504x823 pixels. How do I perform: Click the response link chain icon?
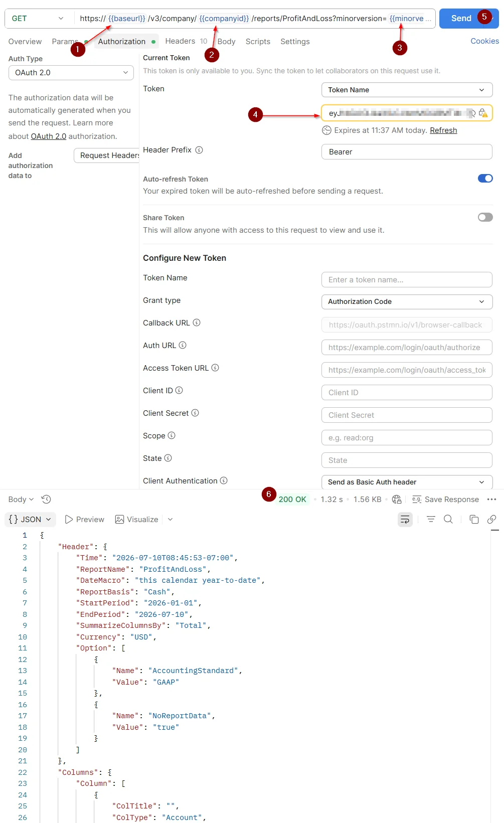(x=492, y=519)
